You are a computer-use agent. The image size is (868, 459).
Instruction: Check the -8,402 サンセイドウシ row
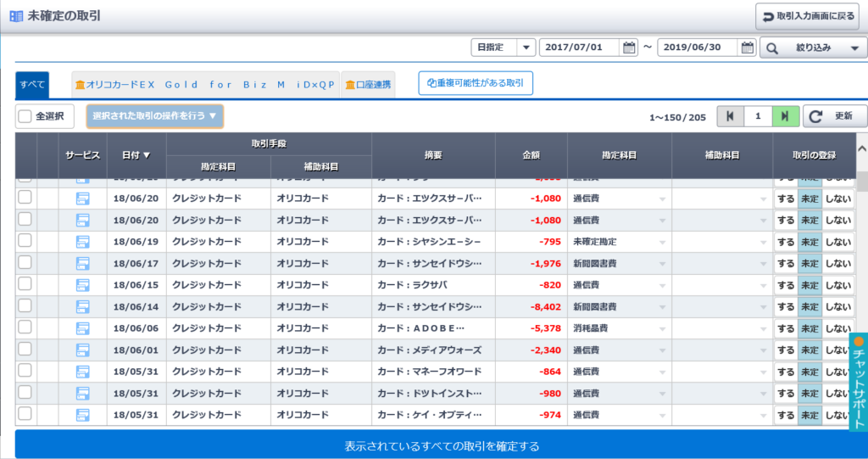point(25,305)
